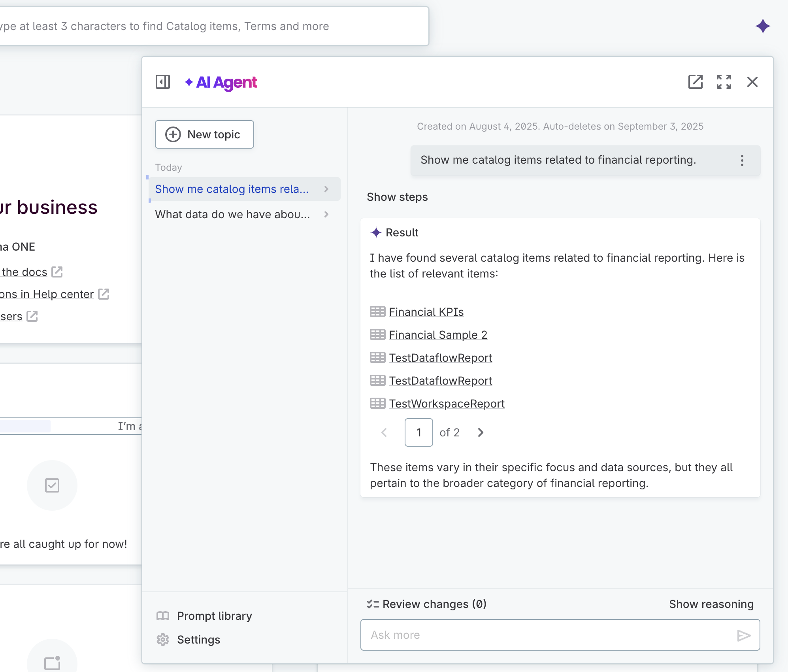788x672 pixels.
Task: Start a New topic
Action: pyautogui.click(x=204, y=134)
